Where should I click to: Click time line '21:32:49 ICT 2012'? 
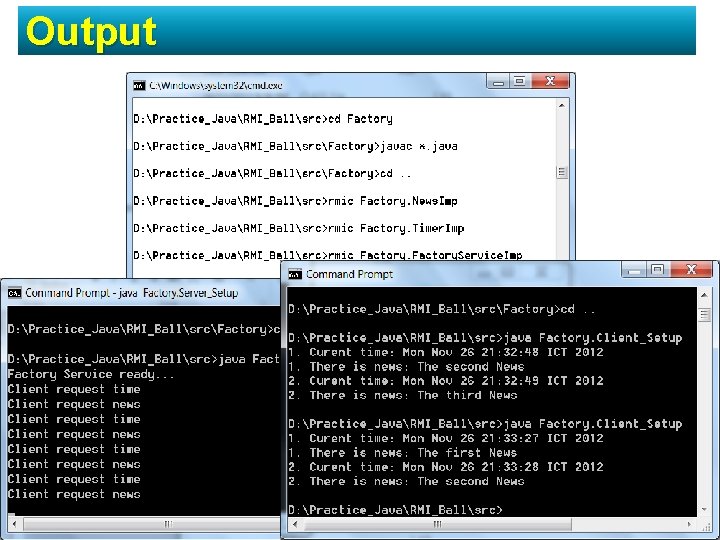click(x=446, y=381)
